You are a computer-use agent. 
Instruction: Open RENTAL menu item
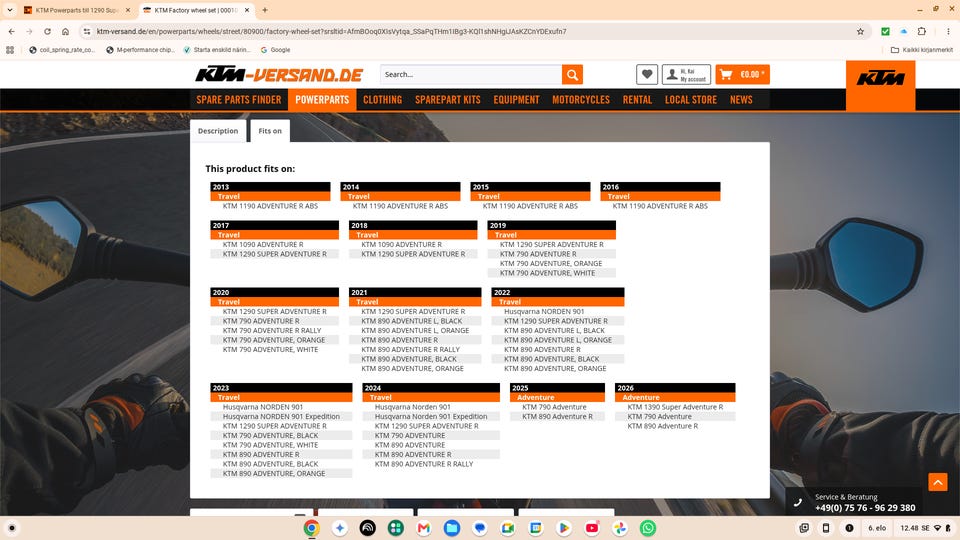(x=637, y=100)
